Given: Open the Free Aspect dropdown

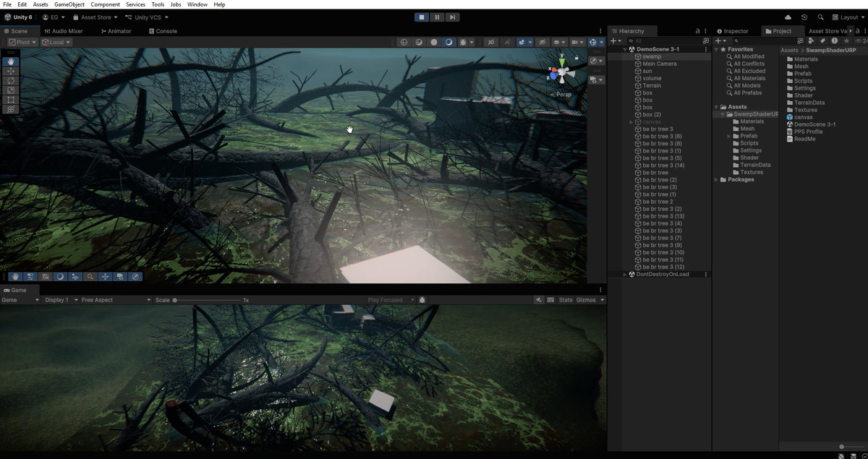Looking at the screenshot, I should [x=116, y=300].
